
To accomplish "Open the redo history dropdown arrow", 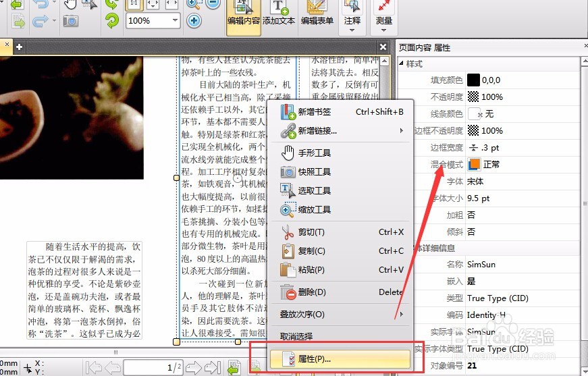I will click(x=55, y=21).
